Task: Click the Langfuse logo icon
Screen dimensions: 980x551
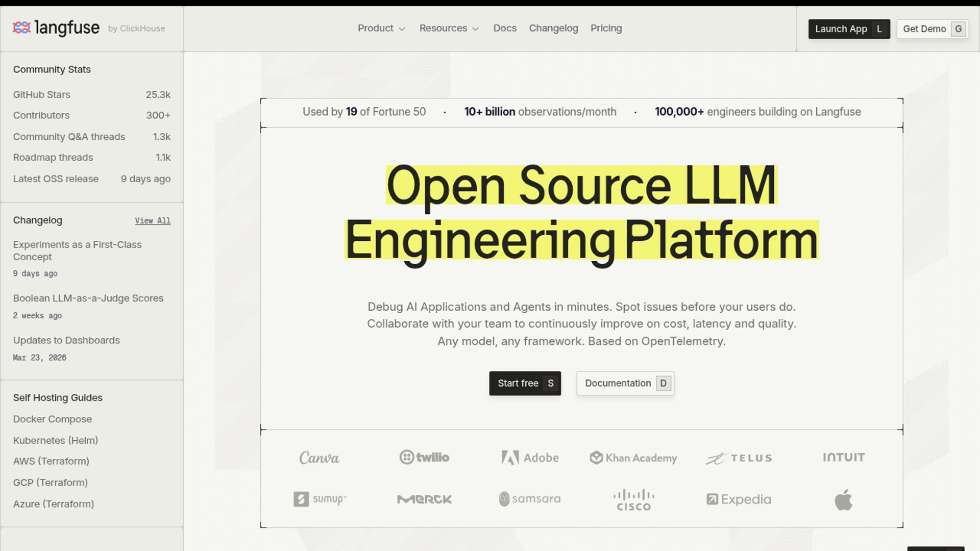Action: 21,28
